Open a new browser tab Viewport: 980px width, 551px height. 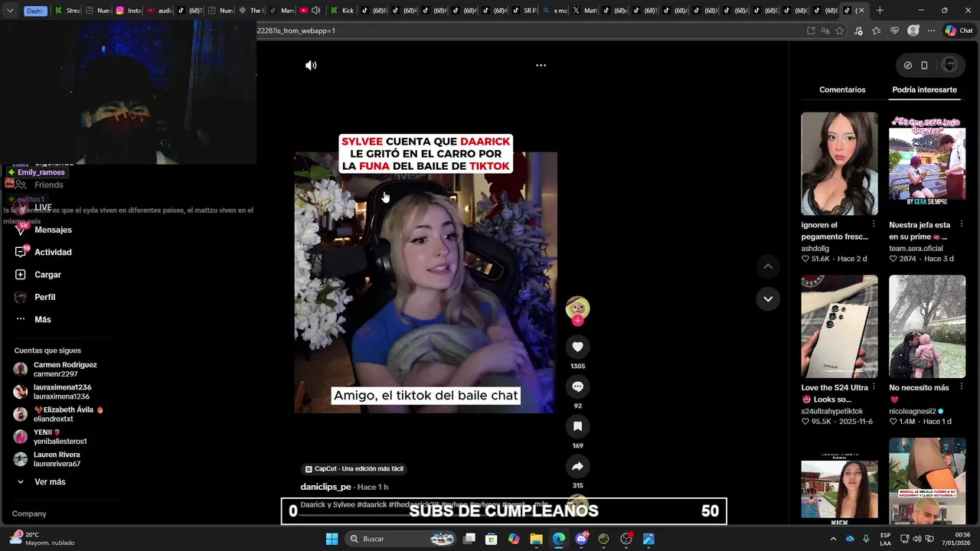(x=880, y=11)
